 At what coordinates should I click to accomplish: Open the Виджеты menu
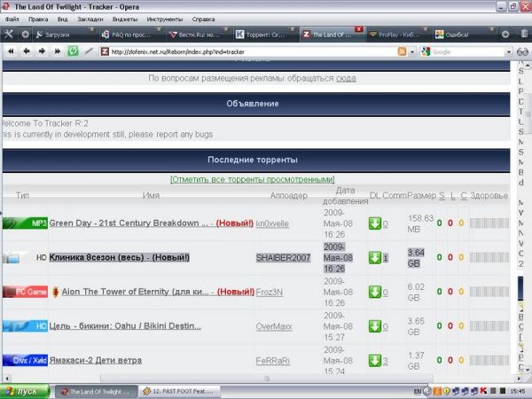tap(125, 20)
